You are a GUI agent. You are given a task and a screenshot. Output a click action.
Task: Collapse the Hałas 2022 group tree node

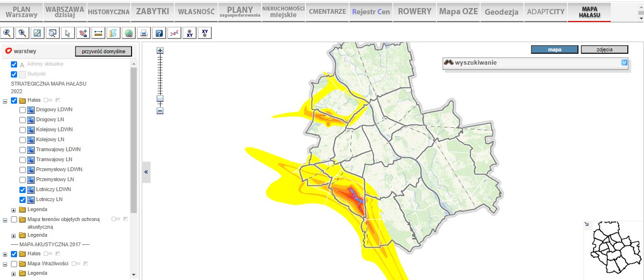coord(5,101)
